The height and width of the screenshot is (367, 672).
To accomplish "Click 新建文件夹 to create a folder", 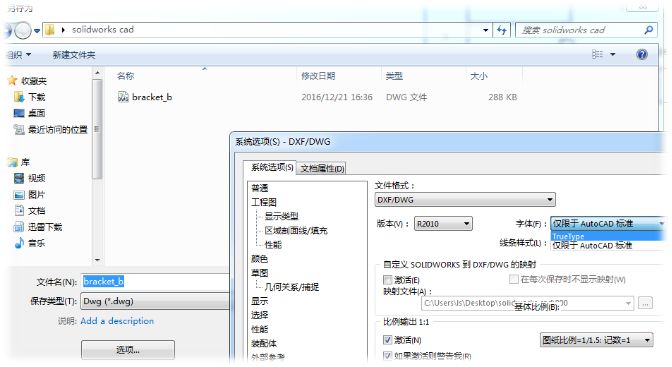I will point(74,55).
